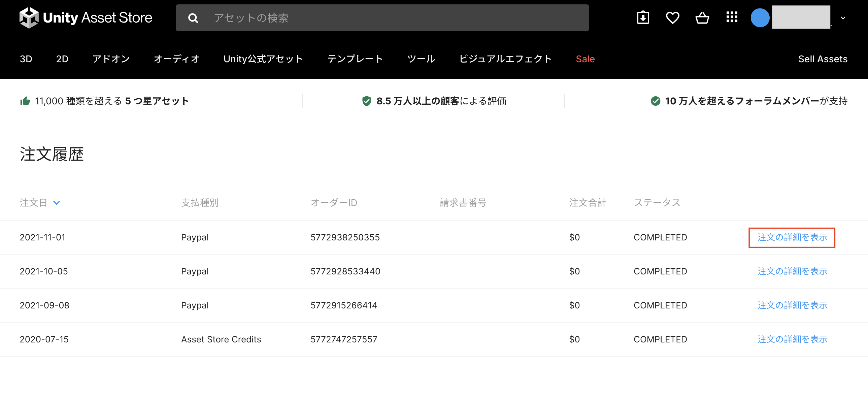Open the 3D category menu
868x400 pixels.
[26, 59]
